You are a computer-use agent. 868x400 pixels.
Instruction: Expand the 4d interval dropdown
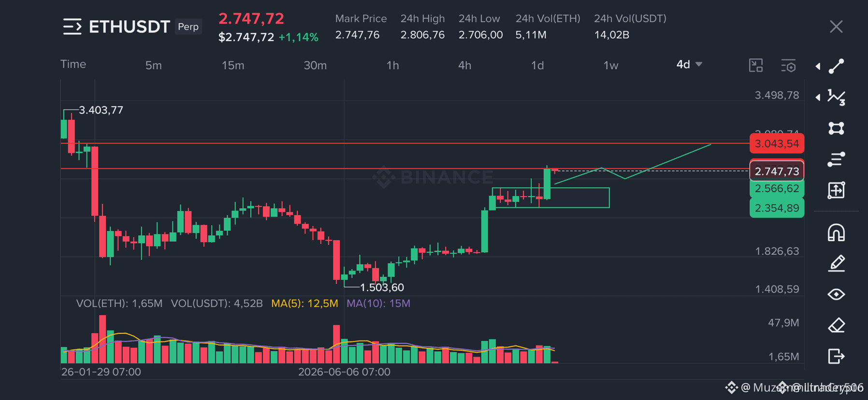point(689,64)
